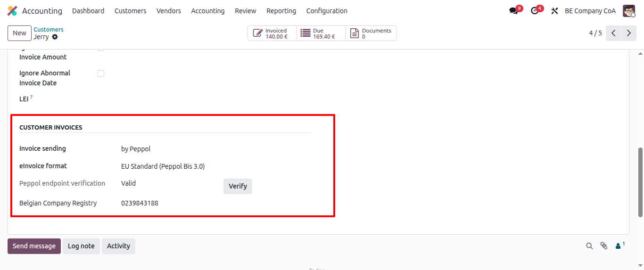This screenshot has height=270, width=644.
Task: Open the Dashboard menu
Action: coord(88,11)
